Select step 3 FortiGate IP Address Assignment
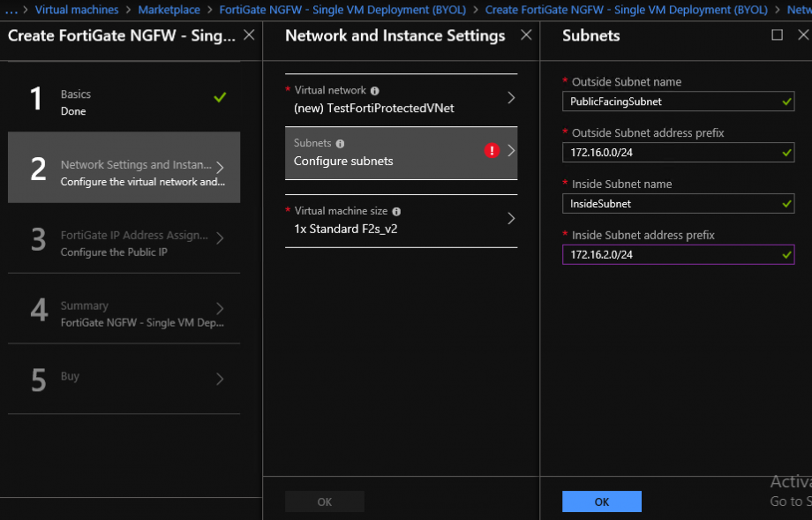 [124, 244]
